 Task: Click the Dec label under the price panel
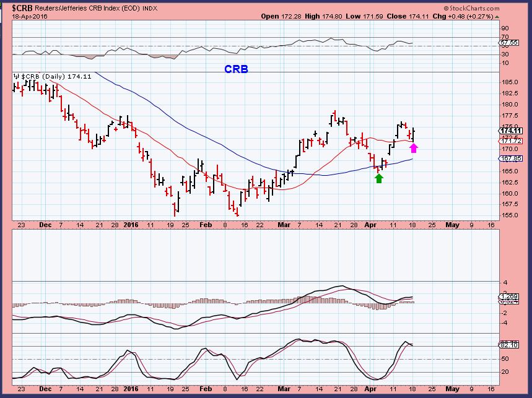45,225
